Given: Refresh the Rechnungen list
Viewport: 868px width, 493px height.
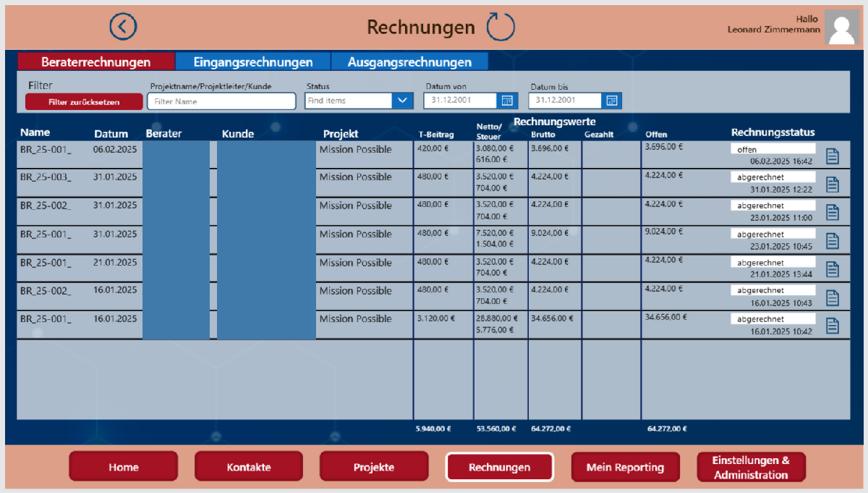Looking at the screenshot, I should coord(502,26).
